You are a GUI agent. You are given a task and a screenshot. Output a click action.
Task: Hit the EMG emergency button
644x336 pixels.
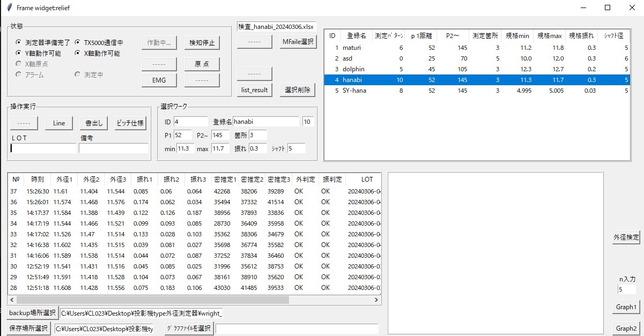click(x=159, y=80)
